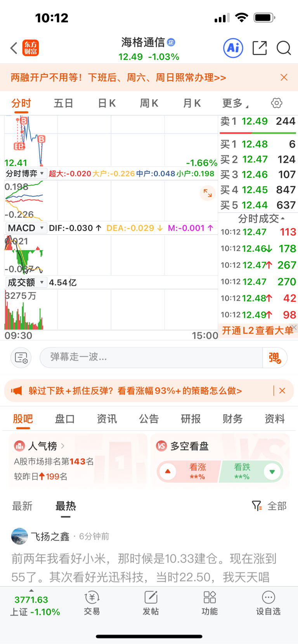Screen dimensions: 298x644
Task: Open the 成交额 indicator dropdown
Action: pyautogui.click(x=26, y=282)
